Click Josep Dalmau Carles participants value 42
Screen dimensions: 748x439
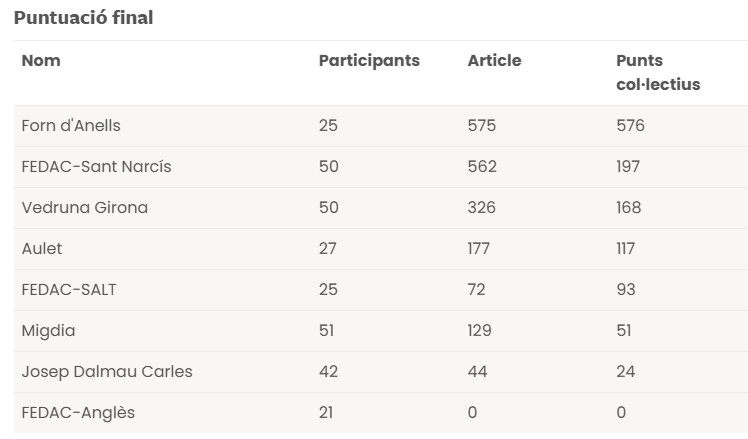329,372
